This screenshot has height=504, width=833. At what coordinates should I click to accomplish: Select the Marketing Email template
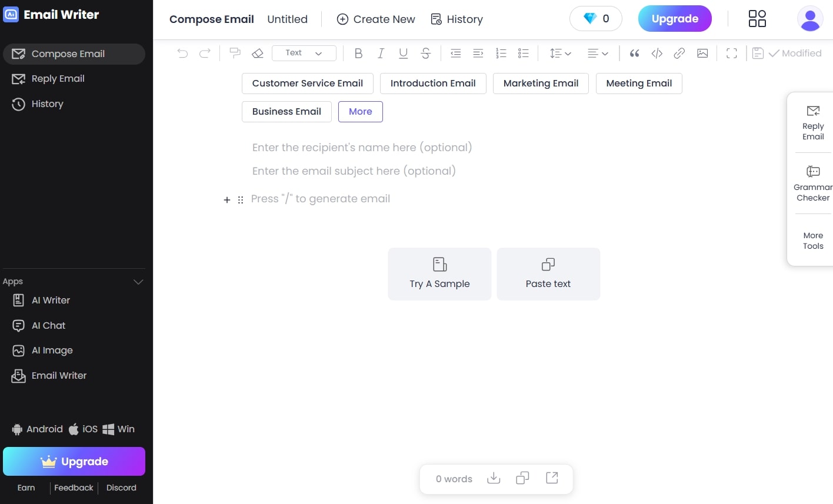(541, 84)
